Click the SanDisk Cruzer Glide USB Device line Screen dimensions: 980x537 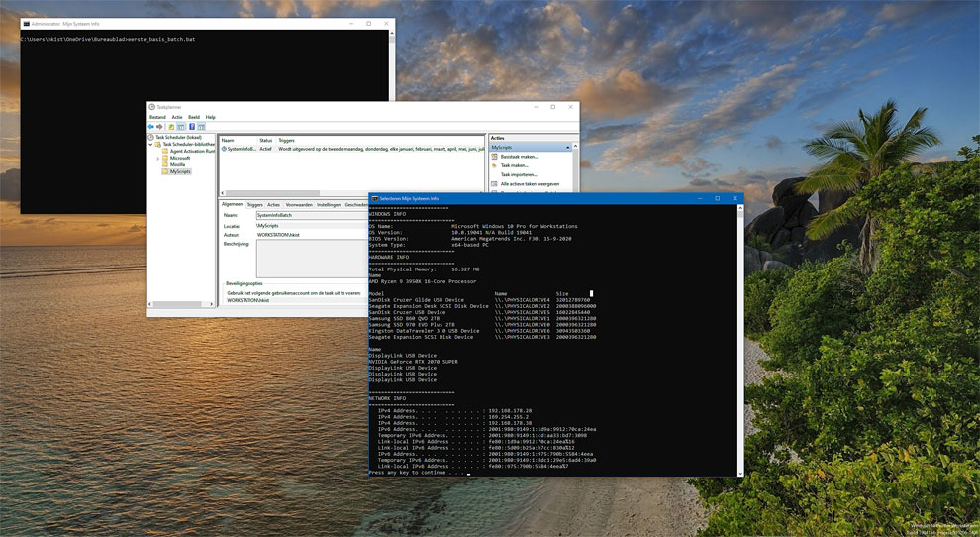(479, 300)
